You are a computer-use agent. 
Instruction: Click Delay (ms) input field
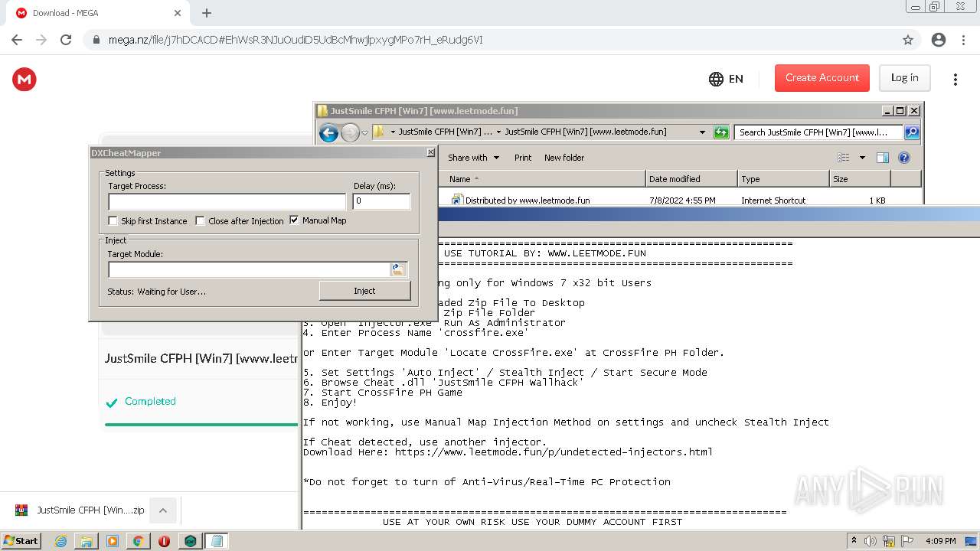pos(381,201)
